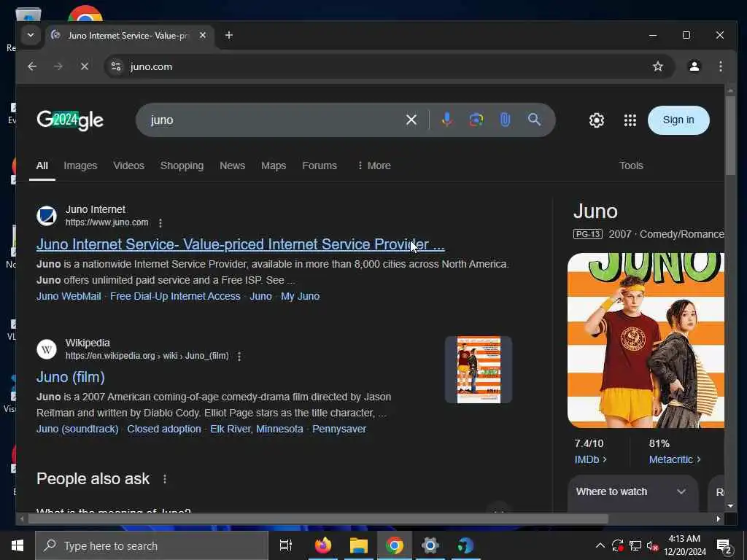The image size is (747, 560).
Task: Switch to the Shopping tab
Action: [182, 166]
